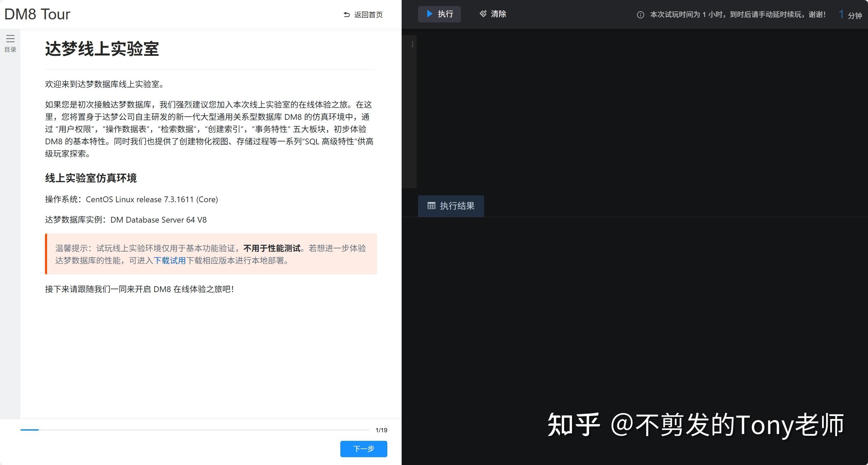
Task: Click the 接下来请跟随我们 closing sentence
Action: (140, 289)
